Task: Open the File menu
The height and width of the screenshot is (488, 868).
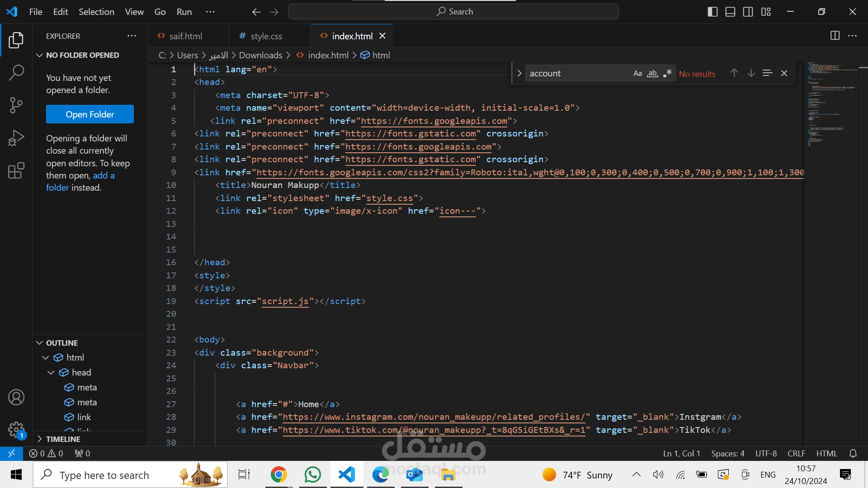Action: click(36, 12)
